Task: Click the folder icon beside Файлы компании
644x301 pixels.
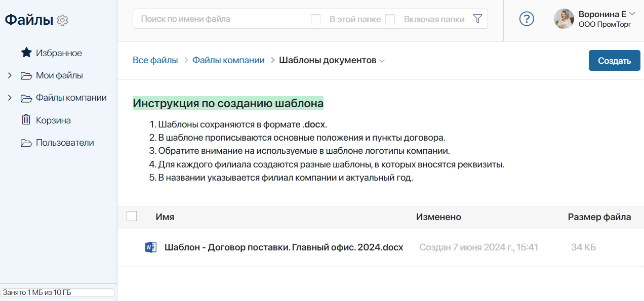Action: (x=26, y=98)
